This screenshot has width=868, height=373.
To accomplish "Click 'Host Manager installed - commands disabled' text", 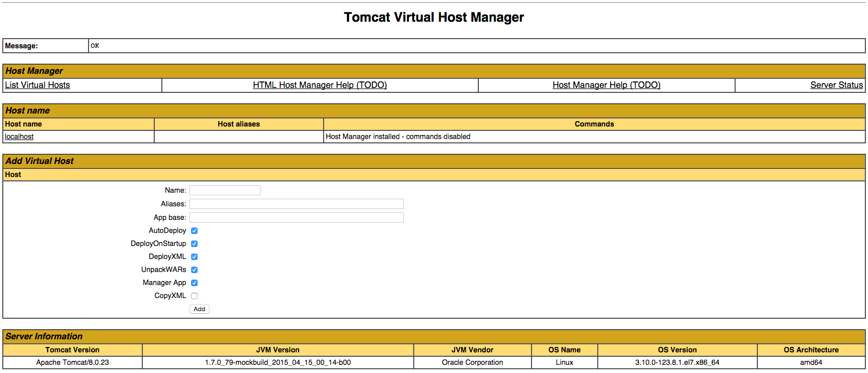I will pos(398,137).
